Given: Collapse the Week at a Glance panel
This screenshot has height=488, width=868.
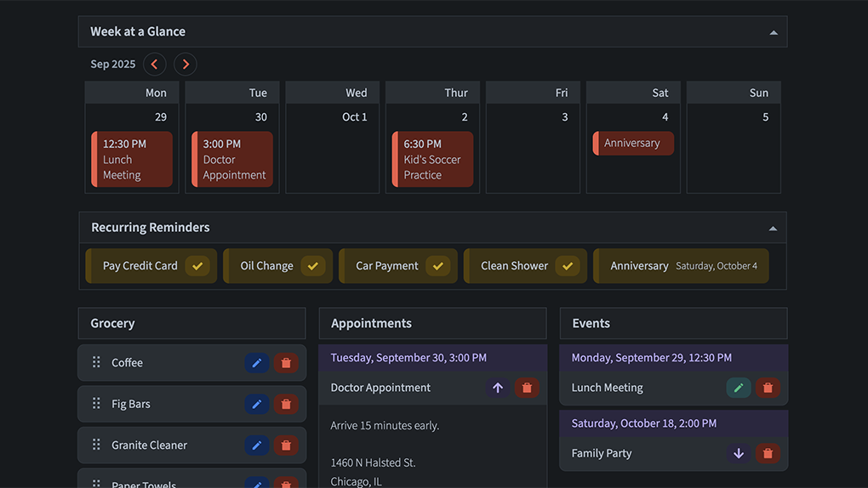Looking at the screenshot, I should coord(773,32).
